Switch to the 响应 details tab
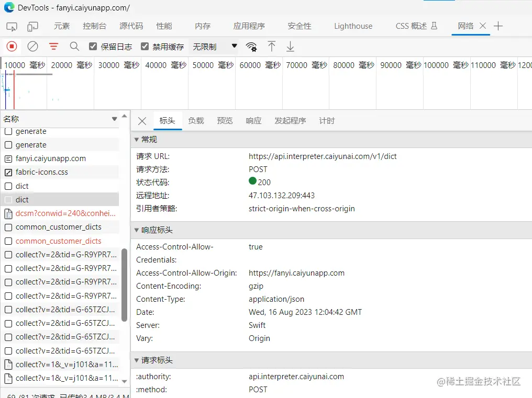 [254, 121]
